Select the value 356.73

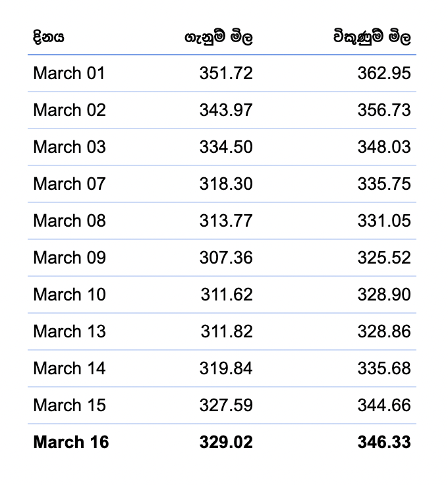click(x=384, y=110)
